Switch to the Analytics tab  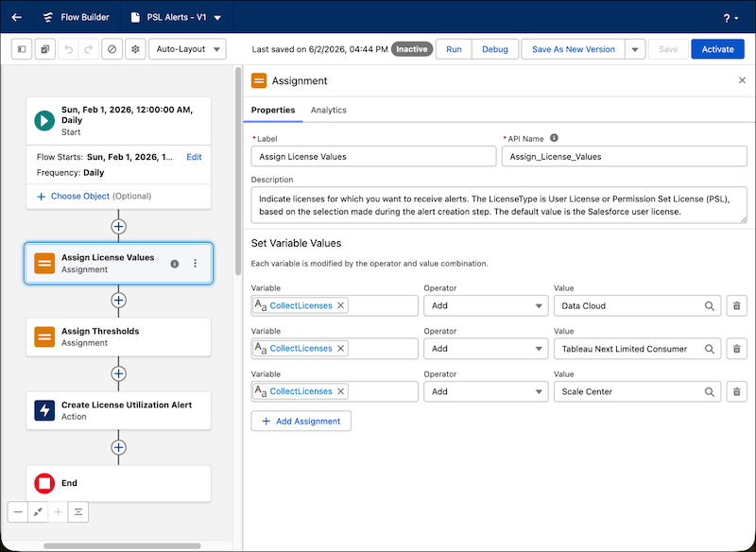328,110
